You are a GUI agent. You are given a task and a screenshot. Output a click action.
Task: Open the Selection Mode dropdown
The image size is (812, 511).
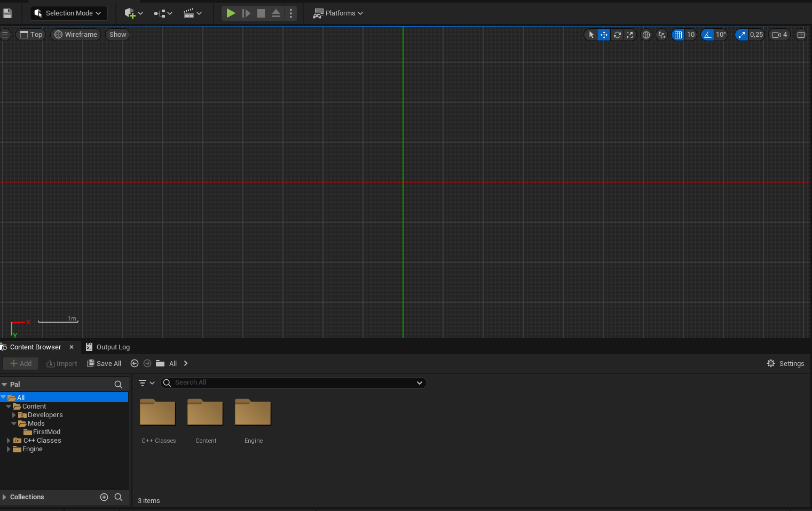(68, 13)
